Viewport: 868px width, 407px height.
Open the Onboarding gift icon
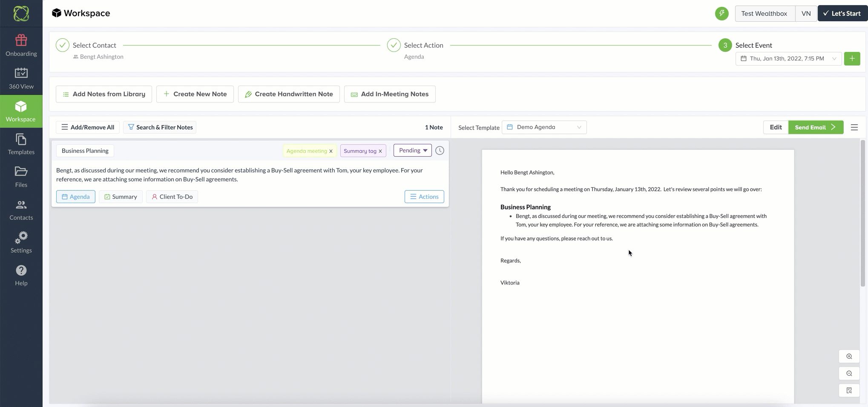[x=21, y=40]
